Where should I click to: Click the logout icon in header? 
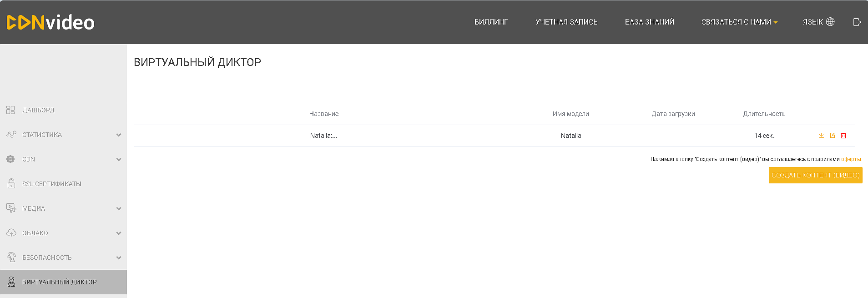click(857, 22)
